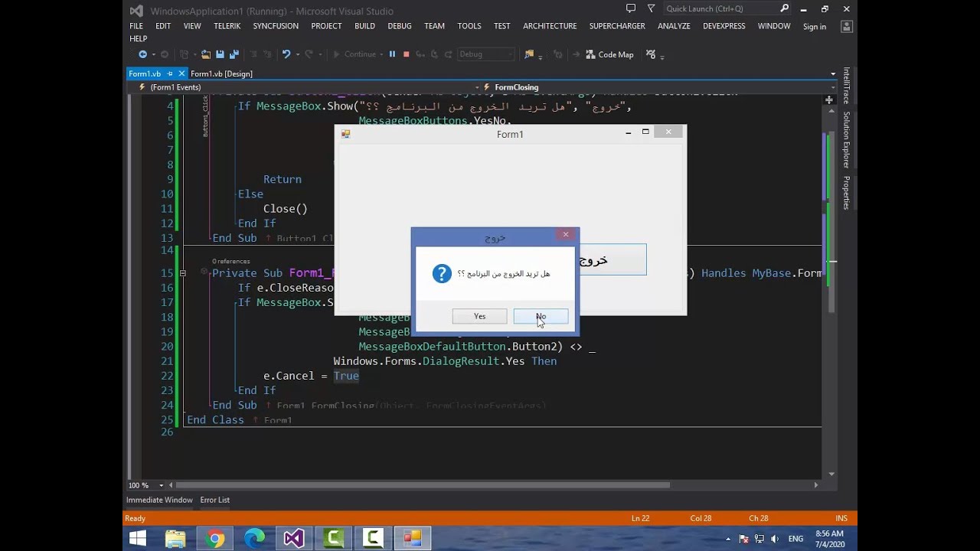Open Code Map from the toolbar

pyautogui.click(x=609, y=54)
